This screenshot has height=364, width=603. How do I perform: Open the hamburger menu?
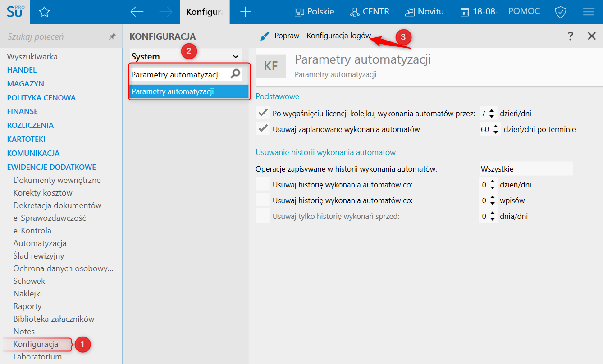click(x=589, y=12)
